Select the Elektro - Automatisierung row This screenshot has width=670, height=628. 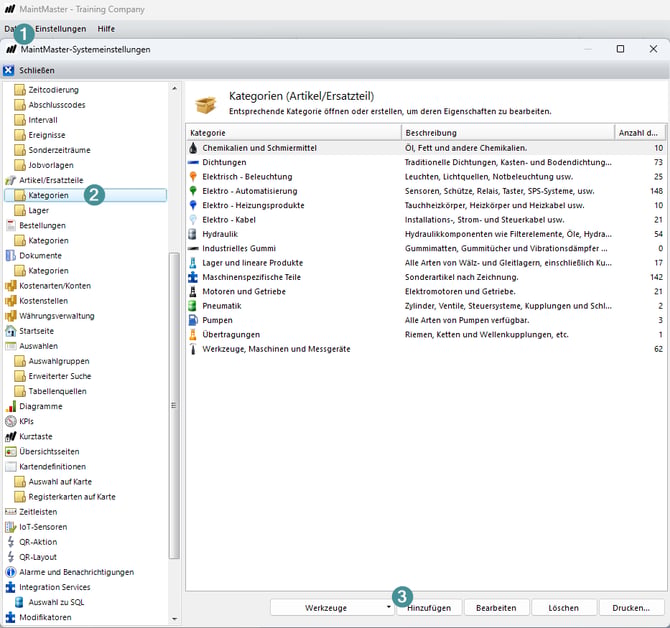click(426, 191)
